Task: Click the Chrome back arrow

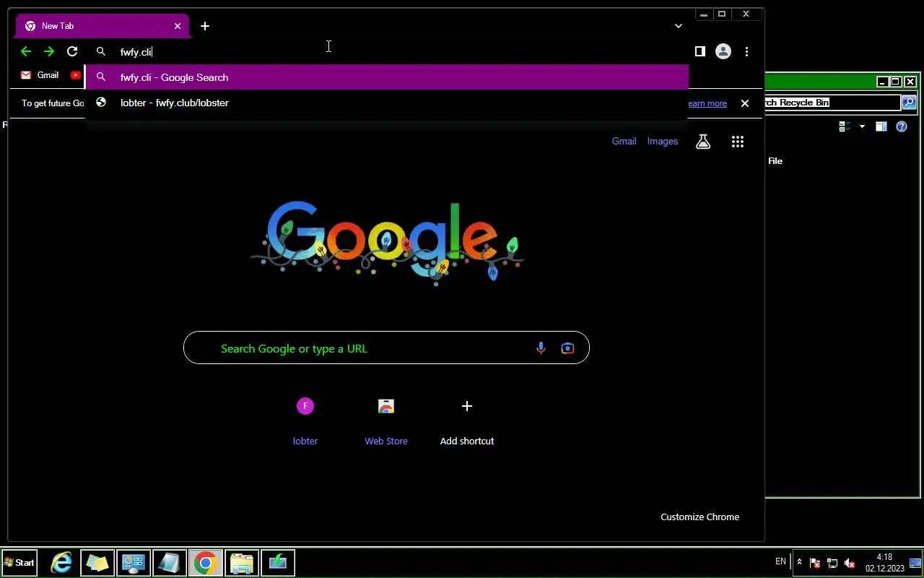Action: (x=26, y=51)
